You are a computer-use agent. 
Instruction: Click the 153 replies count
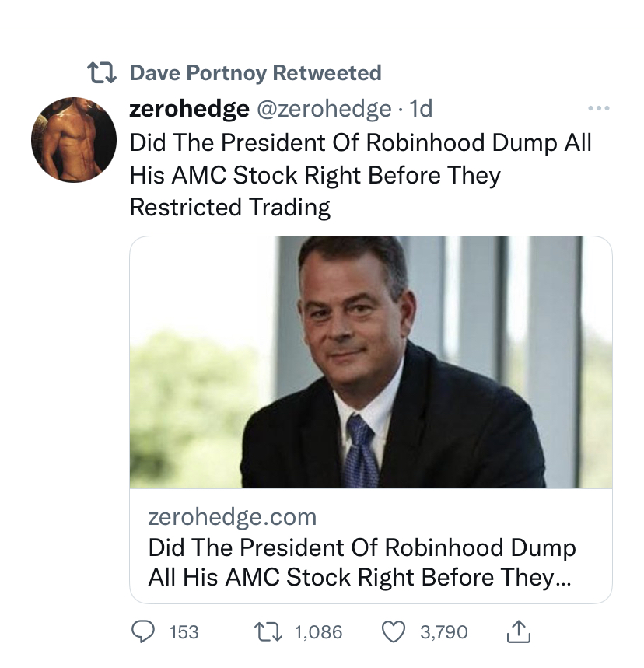tap(184, 632)
